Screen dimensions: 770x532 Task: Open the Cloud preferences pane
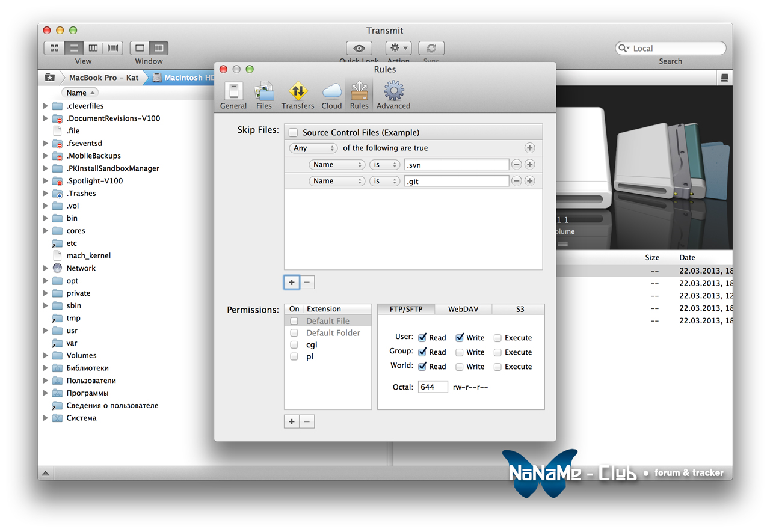[331, 96]
